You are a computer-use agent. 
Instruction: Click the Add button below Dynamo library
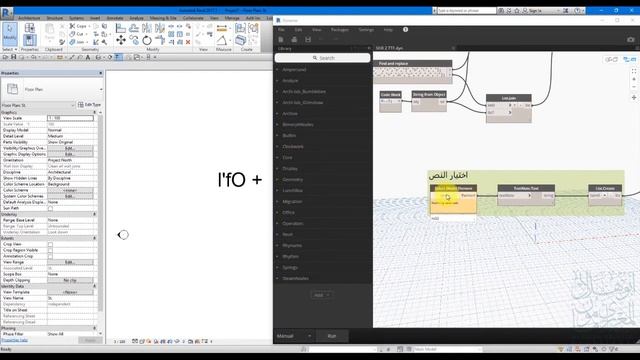point(322,295)
